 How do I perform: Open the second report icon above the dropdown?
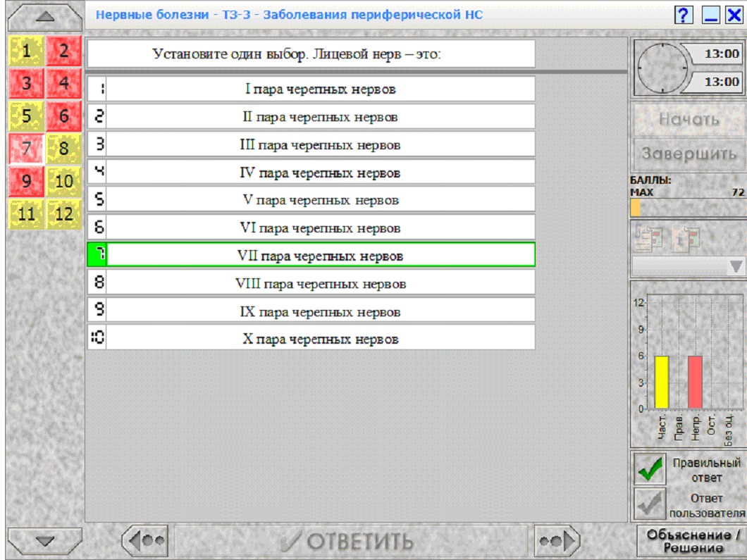(x=686, y=237)
